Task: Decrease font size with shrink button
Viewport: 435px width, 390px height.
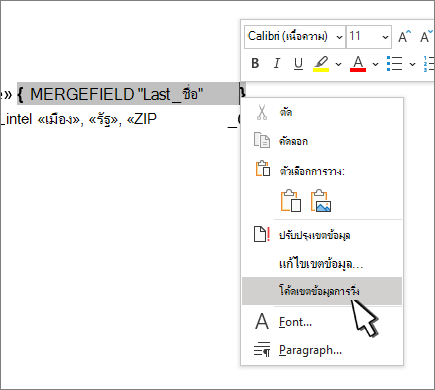Action: click(x=427, y=36)
